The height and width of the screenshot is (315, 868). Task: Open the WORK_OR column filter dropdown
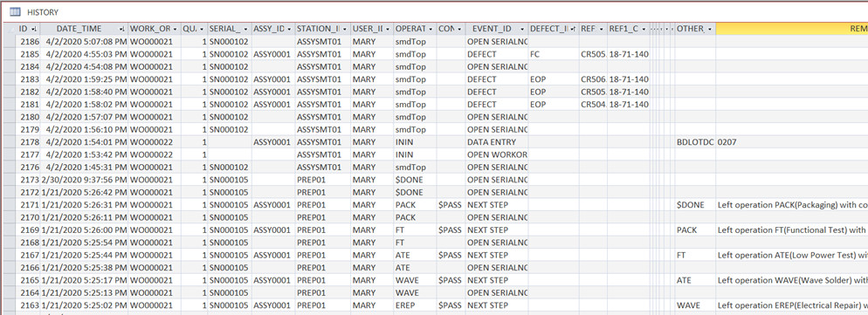click(176, 29)
